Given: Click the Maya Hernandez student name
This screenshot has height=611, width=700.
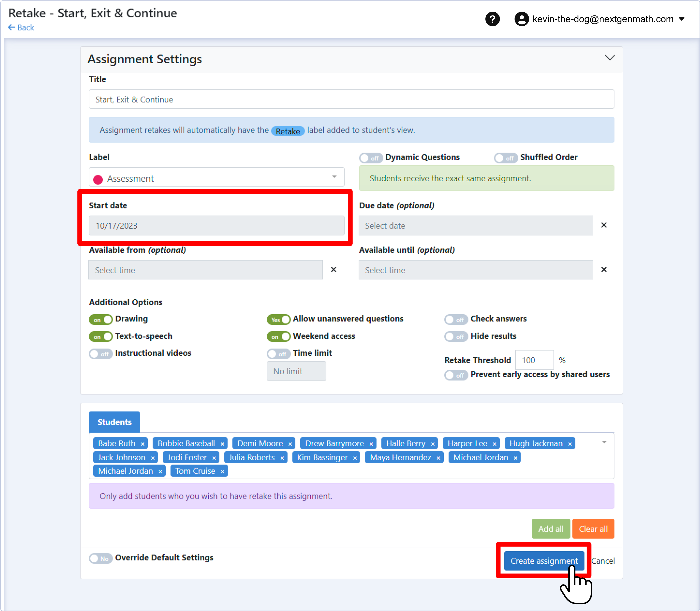Looking at the screenshot, I should pos(401,457).
